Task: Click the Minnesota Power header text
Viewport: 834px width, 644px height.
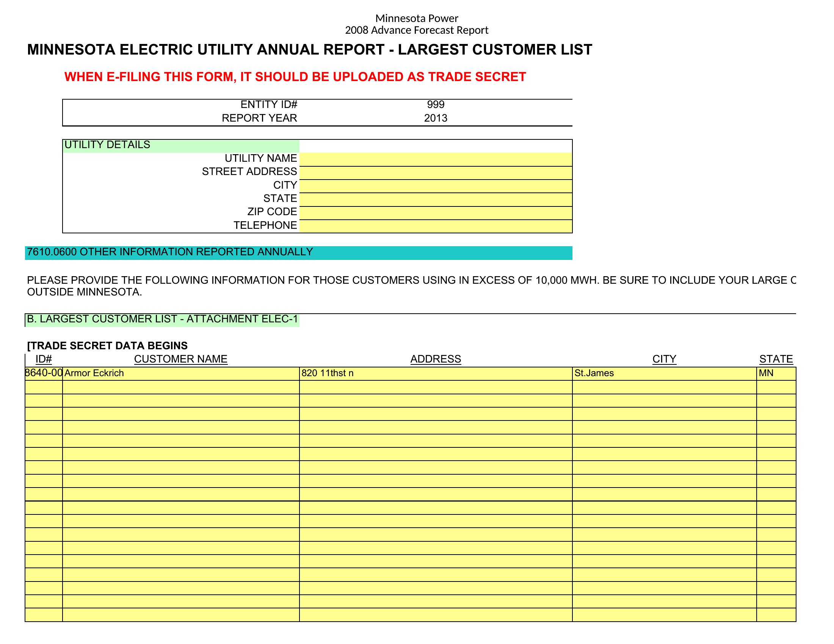Action: (x=417, y=18)
